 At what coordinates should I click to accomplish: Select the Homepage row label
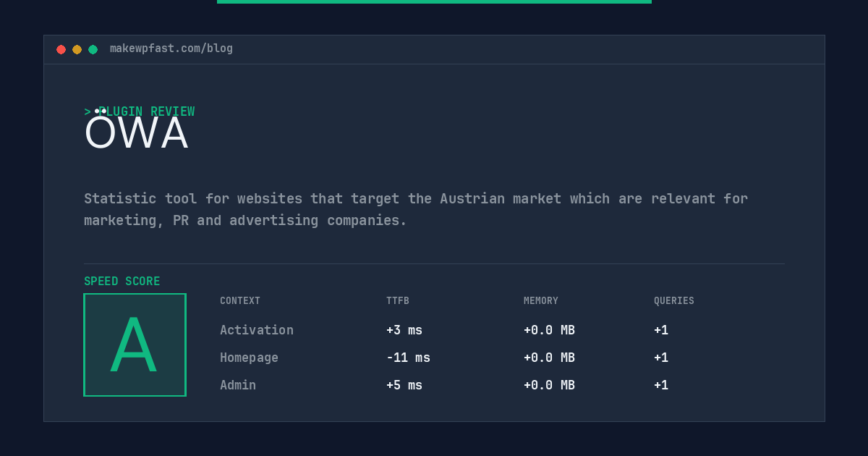click(249, 358)
